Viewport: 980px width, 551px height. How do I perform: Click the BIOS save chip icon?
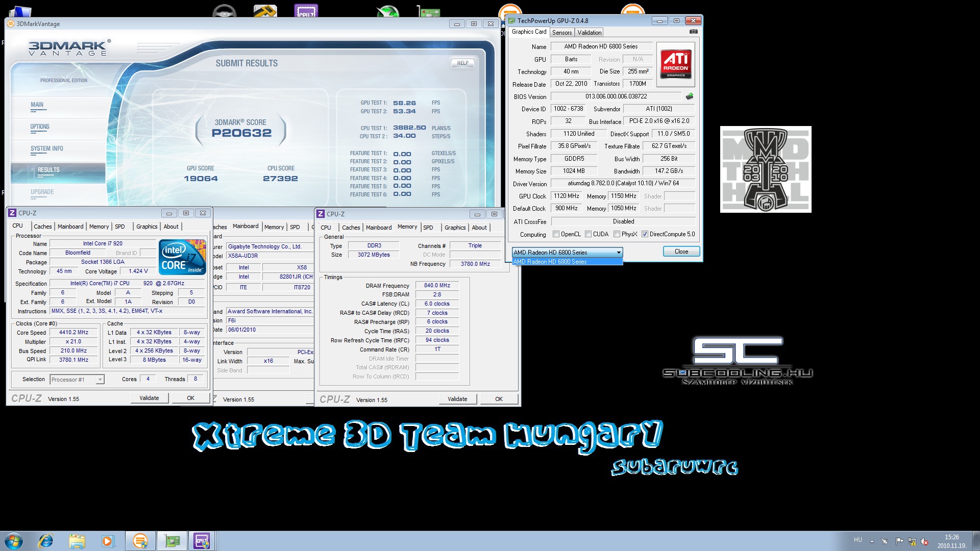click(690, 96)
